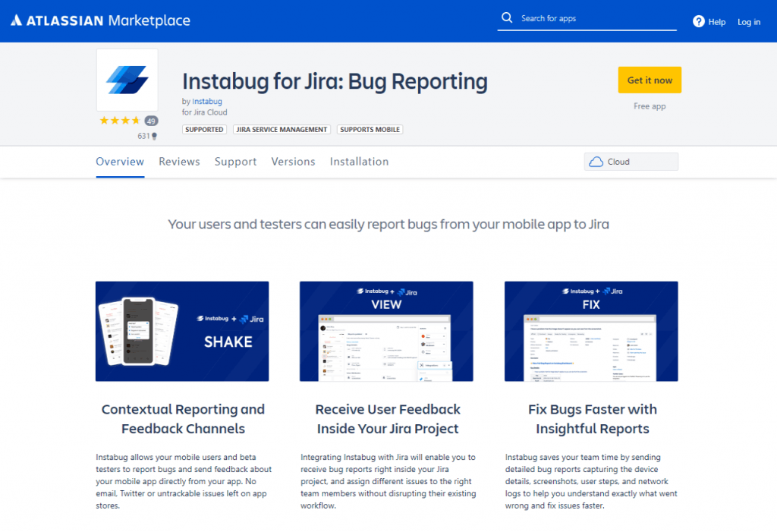
Task: Click the search magnifier icon
Action: [506, 18]
